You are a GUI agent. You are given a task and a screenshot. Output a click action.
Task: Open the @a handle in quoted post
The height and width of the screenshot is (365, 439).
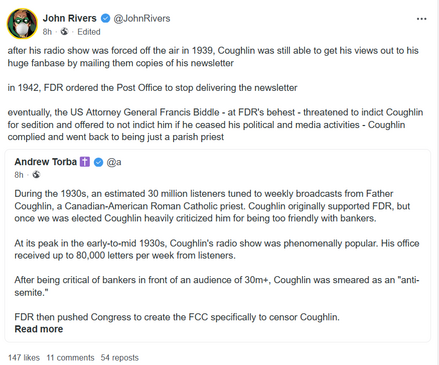(114, 162)
